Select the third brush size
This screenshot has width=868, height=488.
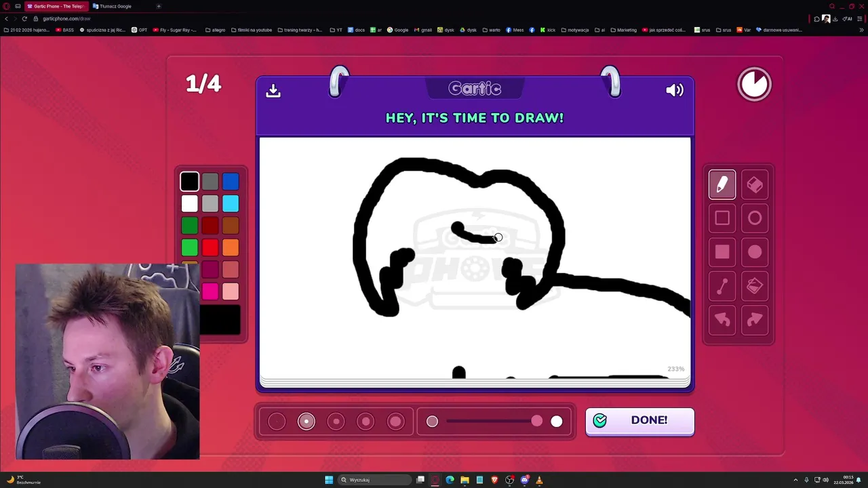(336, 422)
